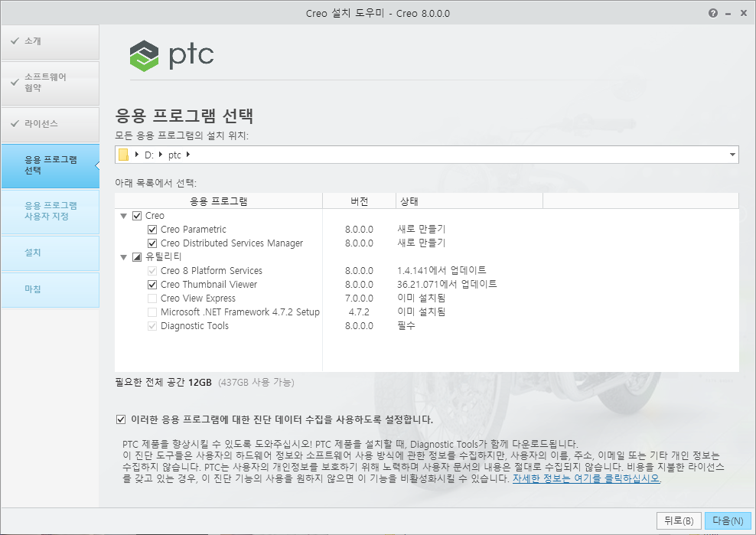Click the 뒤로(B) button

[679, 521]
